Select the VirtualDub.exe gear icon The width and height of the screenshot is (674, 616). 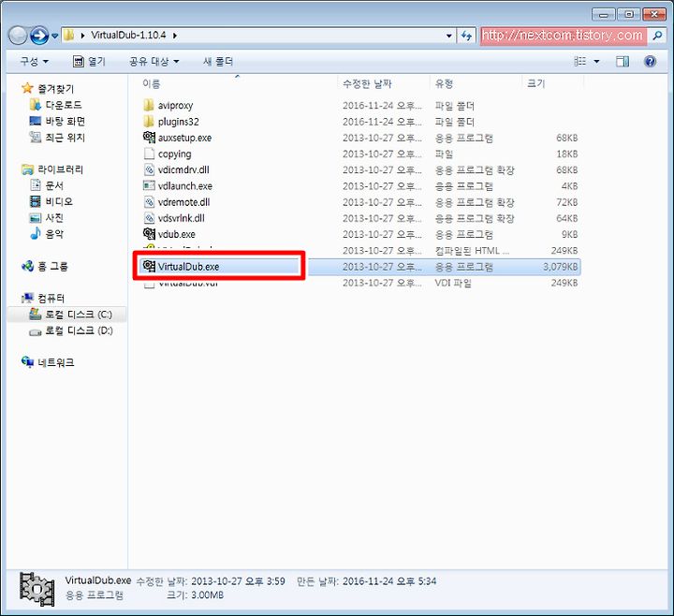[149, 266]
